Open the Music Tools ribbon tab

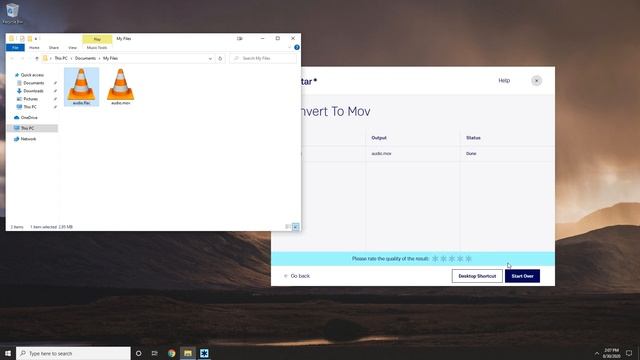[97, 48]
